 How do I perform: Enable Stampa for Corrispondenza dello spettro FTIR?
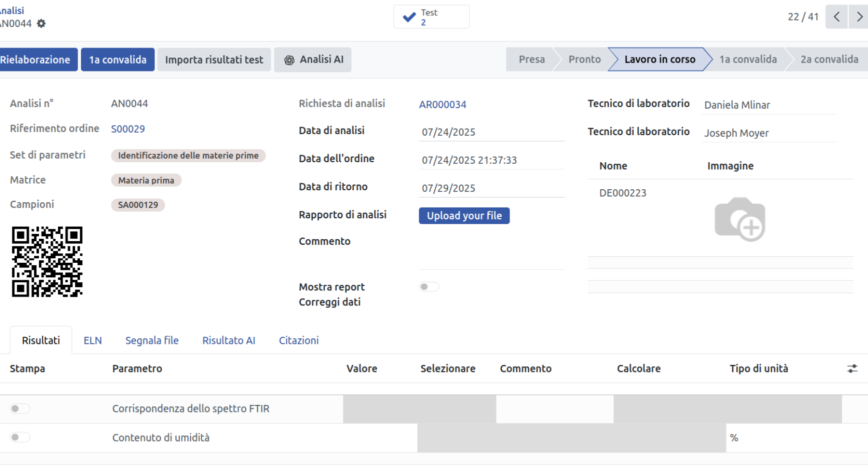tap(20, 409)
